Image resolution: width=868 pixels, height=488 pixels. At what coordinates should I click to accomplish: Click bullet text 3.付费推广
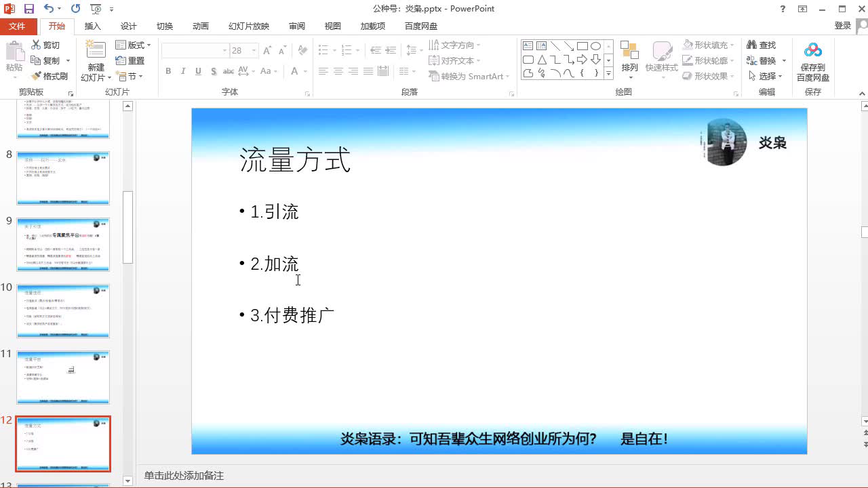click(x=292, y=314)
